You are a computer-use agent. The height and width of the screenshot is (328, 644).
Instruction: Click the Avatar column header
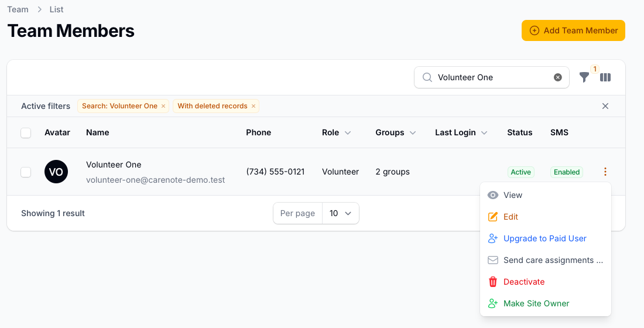click(57, 133)
